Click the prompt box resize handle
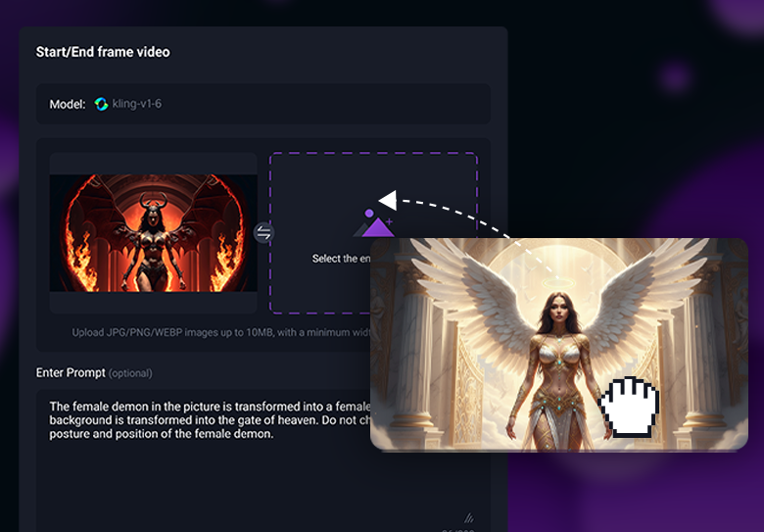This screenshot has width=764, height=532. coord(468,517)
